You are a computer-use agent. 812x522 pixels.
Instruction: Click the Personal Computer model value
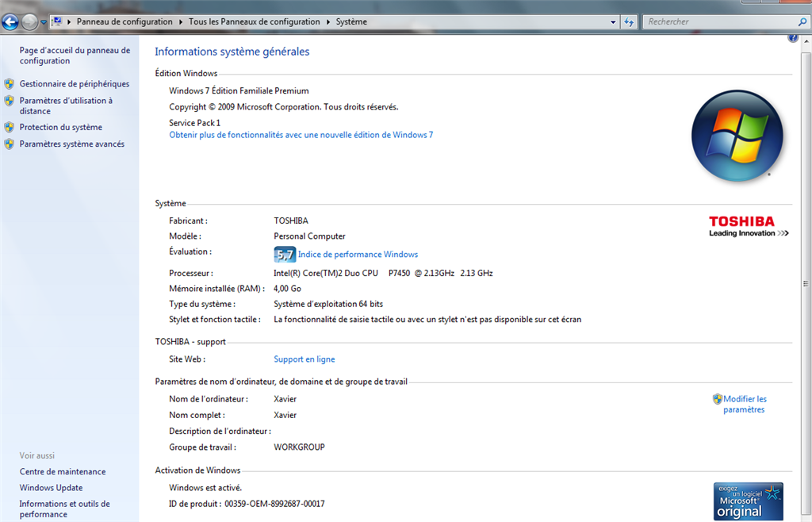pyautogui.click(x=310, y=236)
